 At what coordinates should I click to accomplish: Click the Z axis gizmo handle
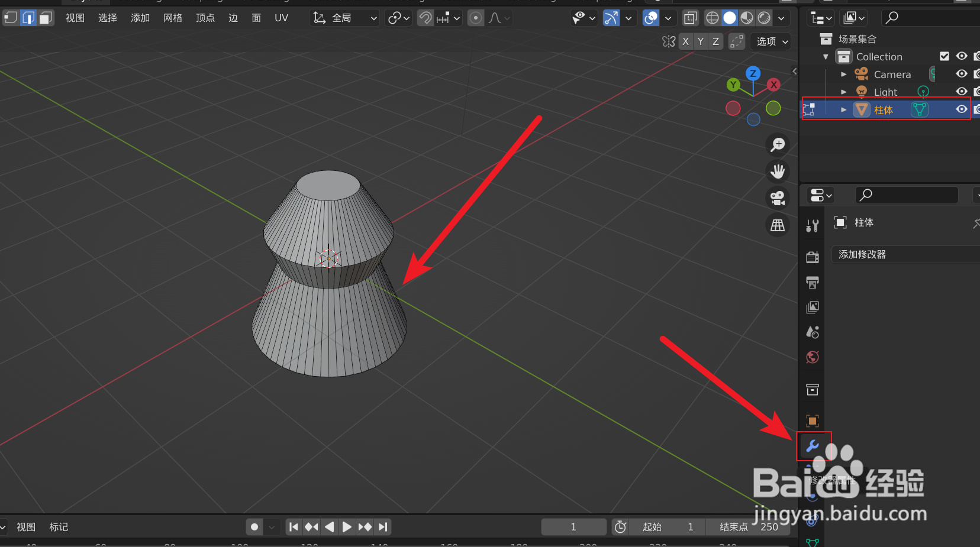click(x=753, y=73)
